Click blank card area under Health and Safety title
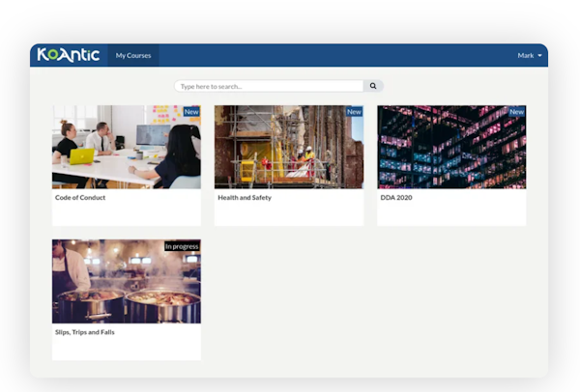This screenshot has width=580, height=392. click(288, 214)
